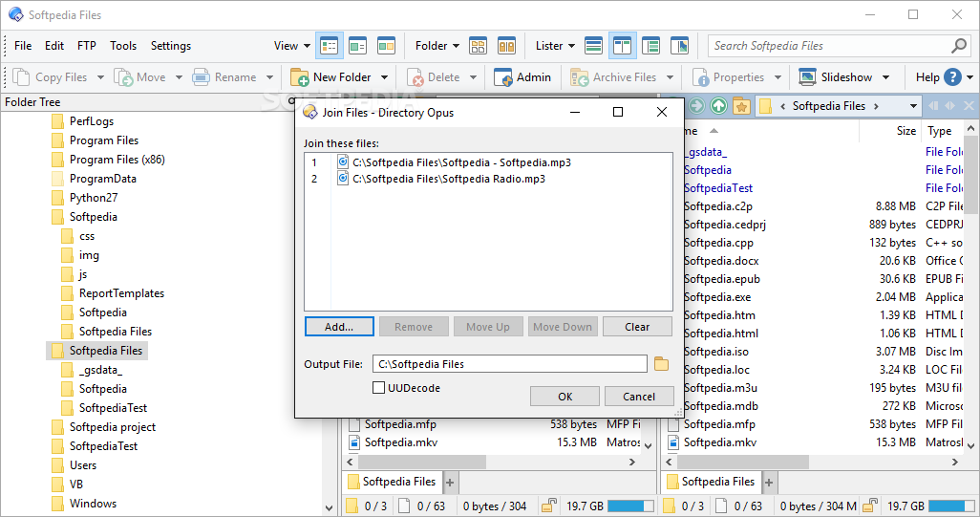The image size is (980, 517).
Task: Open Properties from the toolbar
Action: (729, 77)
